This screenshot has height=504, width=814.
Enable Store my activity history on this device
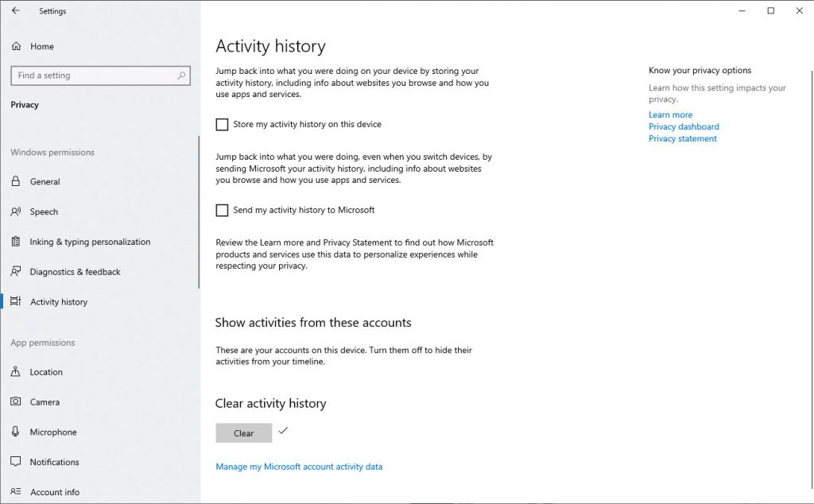(x=222, y=125)
